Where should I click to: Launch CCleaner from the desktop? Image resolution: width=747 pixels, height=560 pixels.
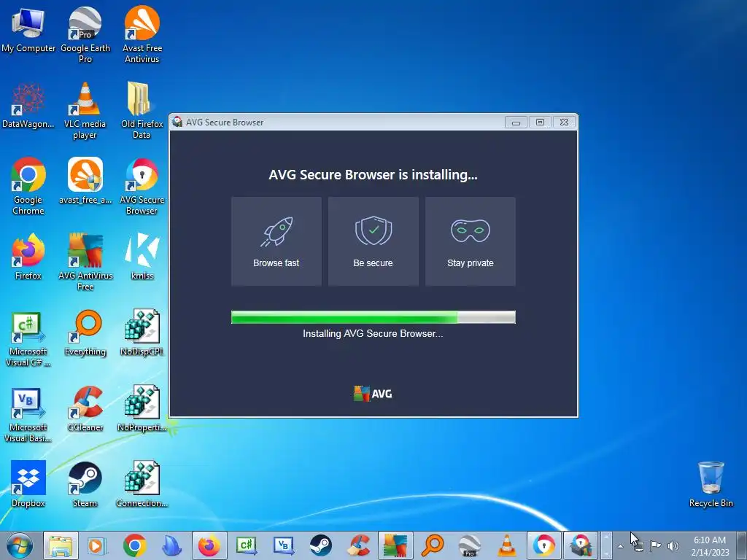85,408
